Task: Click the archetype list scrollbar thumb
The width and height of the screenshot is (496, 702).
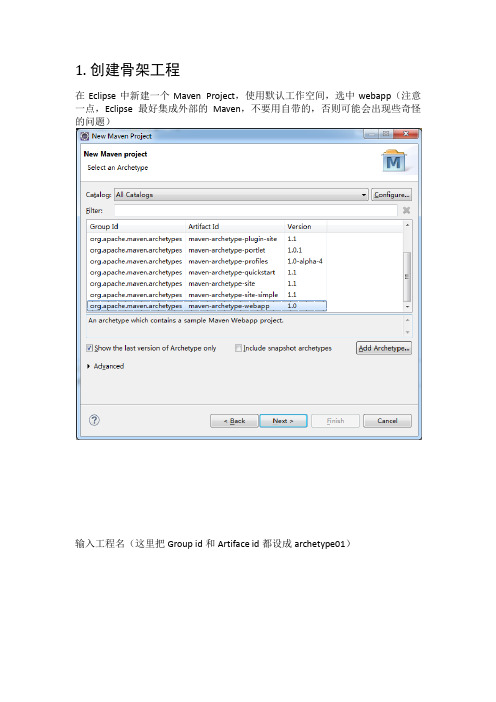Action: [x=407, y=276]
